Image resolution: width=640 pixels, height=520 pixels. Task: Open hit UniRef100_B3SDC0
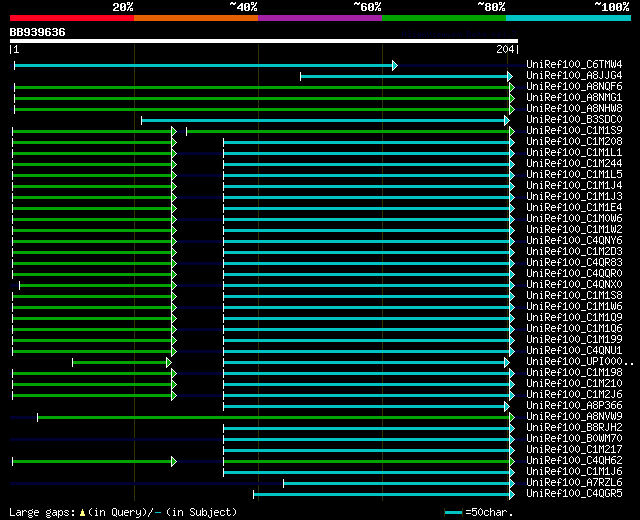click(574, 119)
